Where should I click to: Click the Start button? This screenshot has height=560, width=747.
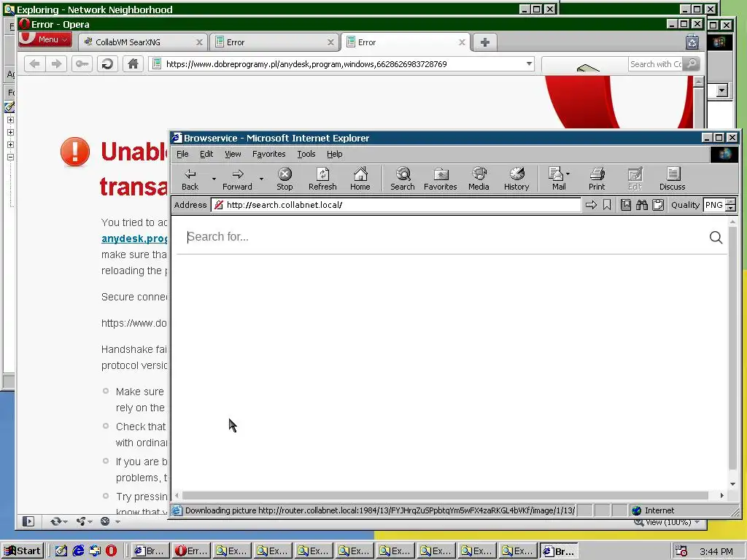(x=23, y=551)
